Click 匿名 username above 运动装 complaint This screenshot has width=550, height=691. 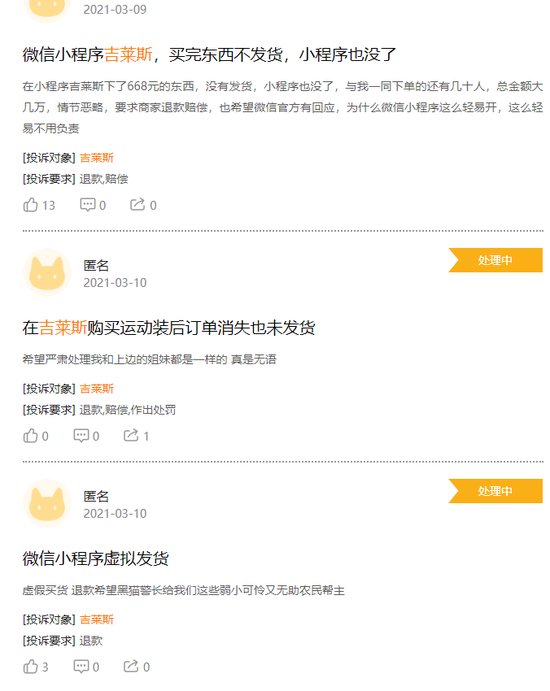coord(96,265)
